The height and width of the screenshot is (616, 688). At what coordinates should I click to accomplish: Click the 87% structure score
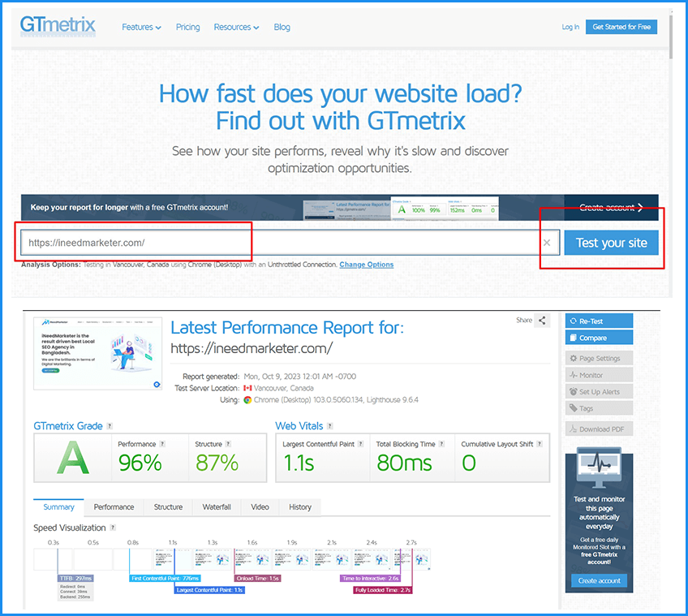[x=217, y=463]
